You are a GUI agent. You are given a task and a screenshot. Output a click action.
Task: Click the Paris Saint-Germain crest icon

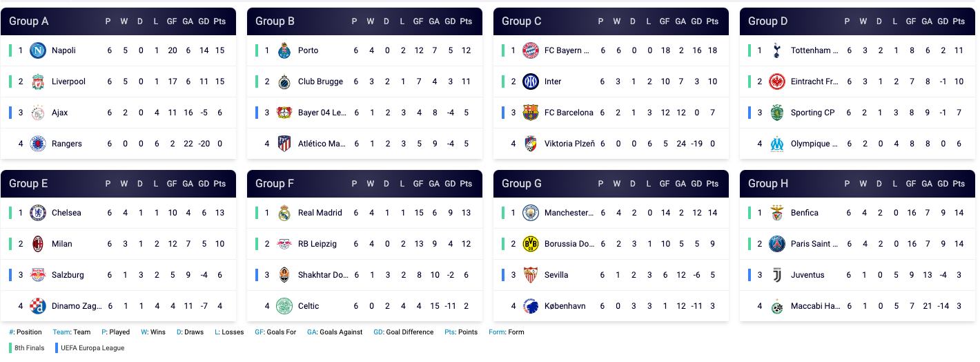(x=777, y=244)
